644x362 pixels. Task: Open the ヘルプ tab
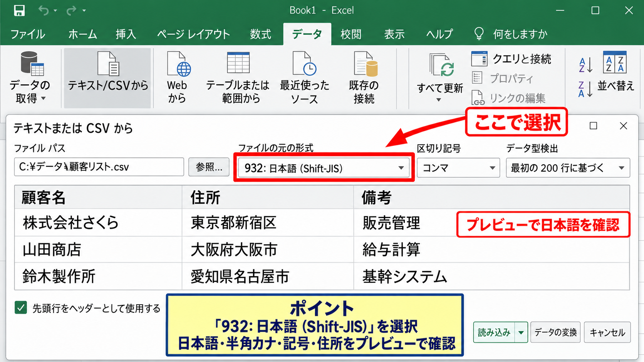pos(439,34)
